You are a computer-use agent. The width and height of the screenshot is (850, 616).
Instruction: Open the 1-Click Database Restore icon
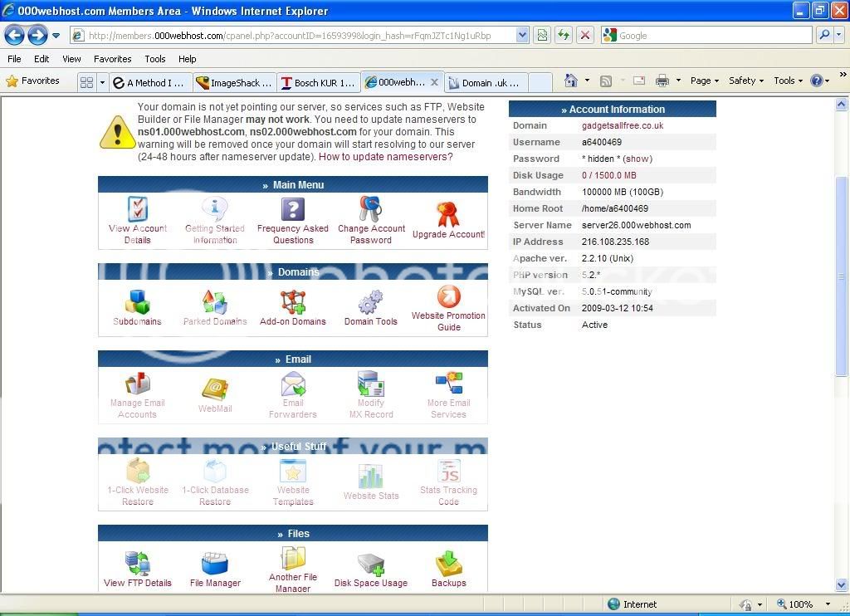tap(215, 471)
